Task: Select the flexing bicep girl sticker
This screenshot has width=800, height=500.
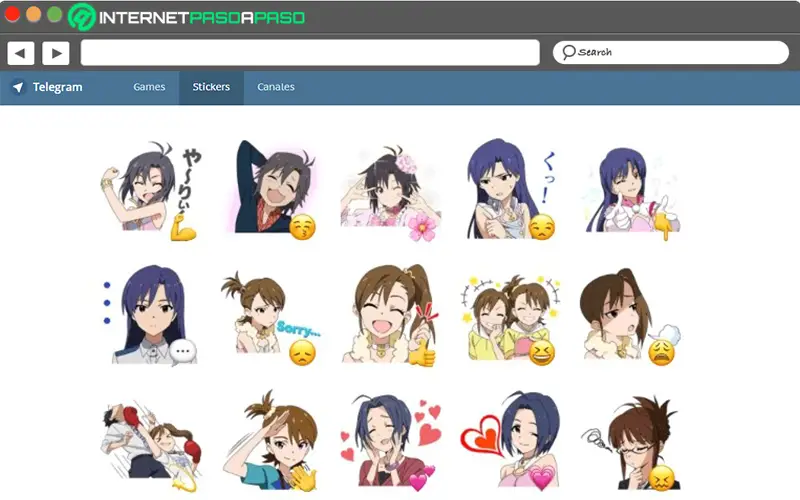Action: coord(151,191)
